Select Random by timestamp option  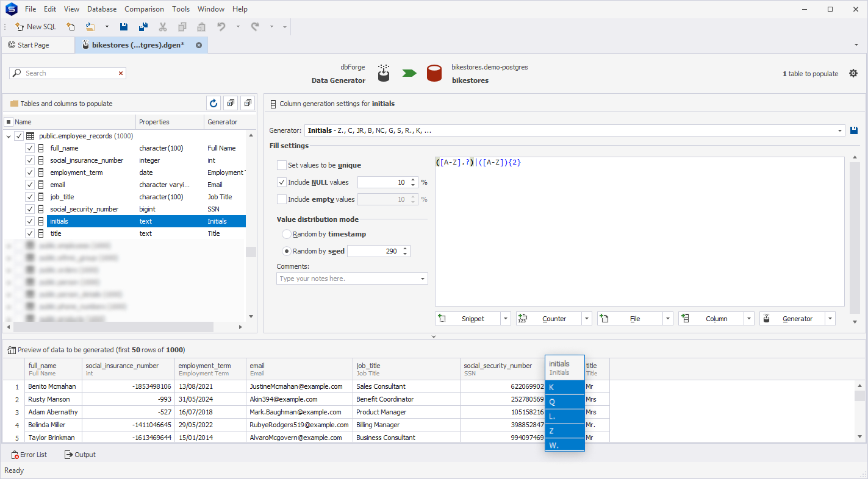(286, 234)
